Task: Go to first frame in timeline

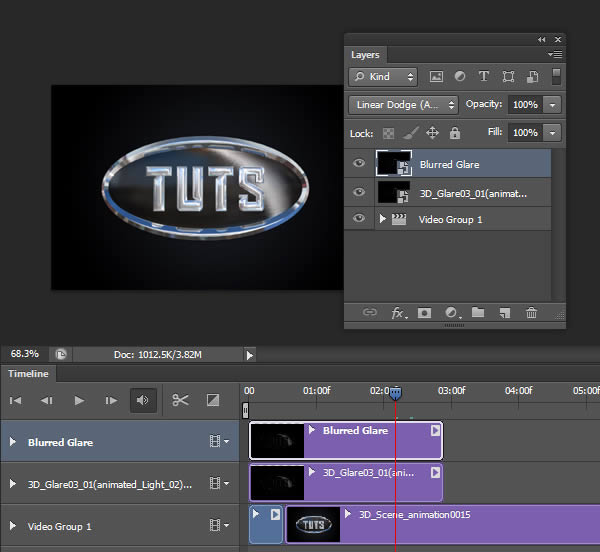Action: point(15,401)
